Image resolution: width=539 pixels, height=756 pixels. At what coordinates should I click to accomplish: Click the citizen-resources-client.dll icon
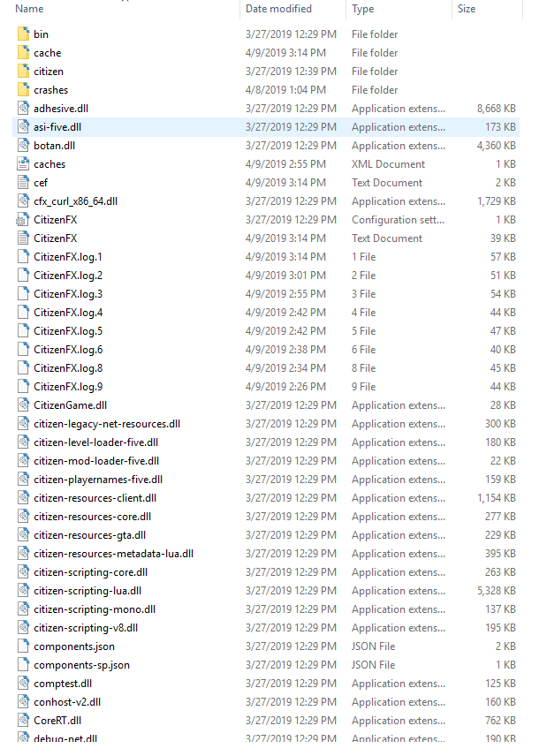click(x=23, y=498)
